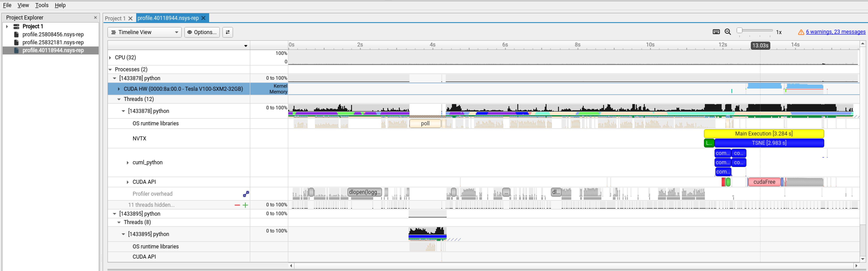Open the Timeline View dropdown
Image resolution: width=868 pixels, height=271 pixels.
tap(144, 32)
